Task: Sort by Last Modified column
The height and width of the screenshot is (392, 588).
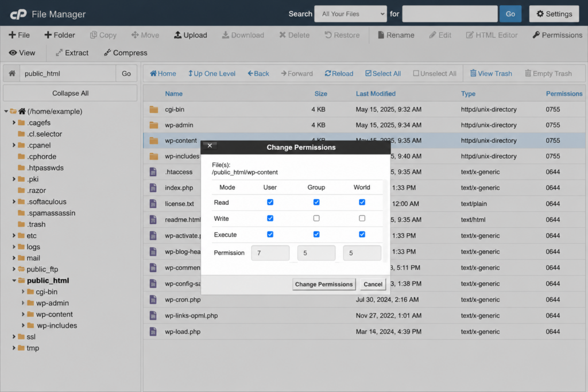Action: (x=376, y=94)
